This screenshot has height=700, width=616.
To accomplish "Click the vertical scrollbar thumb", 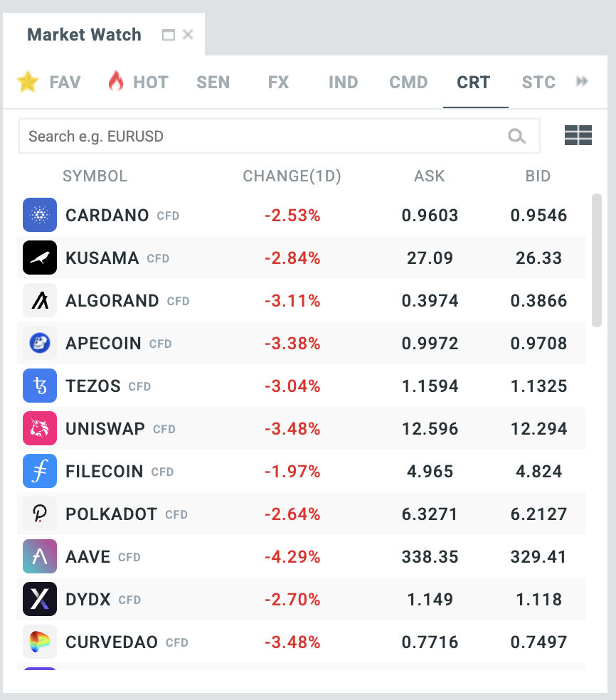I will click(x=596, y=260).
